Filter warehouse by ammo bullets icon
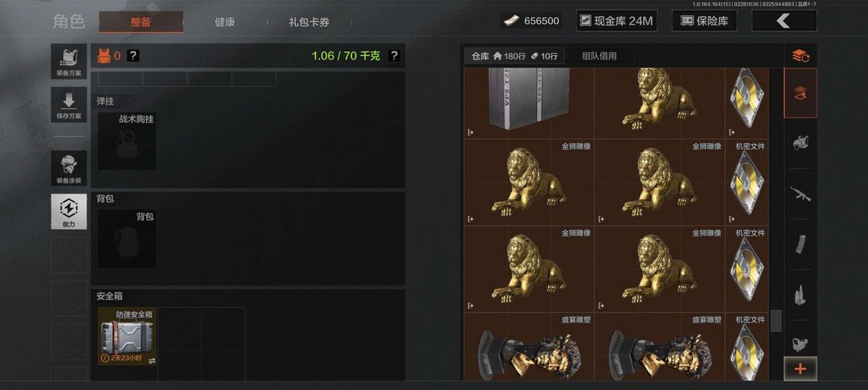Image resolution: width=868 pixels, height=390 pixels. pyautogui.click(x=800, y=295)
